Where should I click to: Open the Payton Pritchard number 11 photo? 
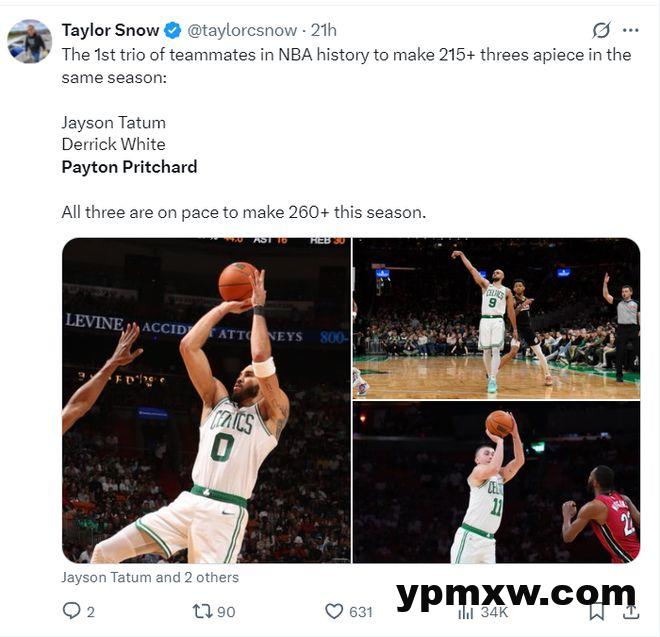(x=497, y=482)
